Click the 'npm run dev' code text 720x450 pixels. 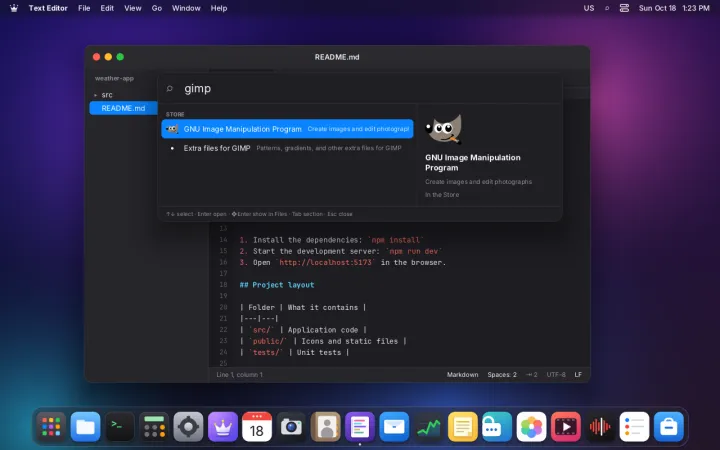(x=413, y=251)
